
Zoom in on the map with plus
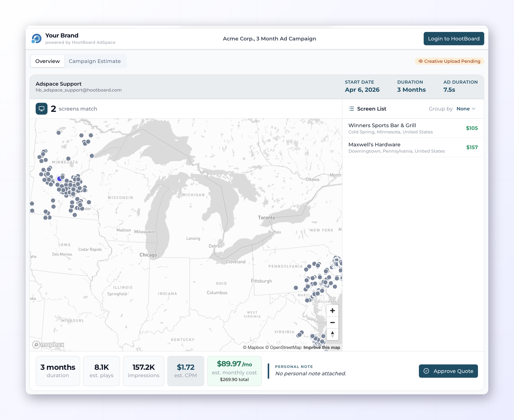[333, 311]
